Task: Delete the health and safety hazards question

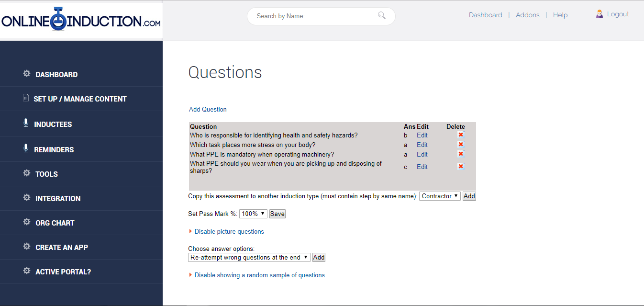Action: 460,135
